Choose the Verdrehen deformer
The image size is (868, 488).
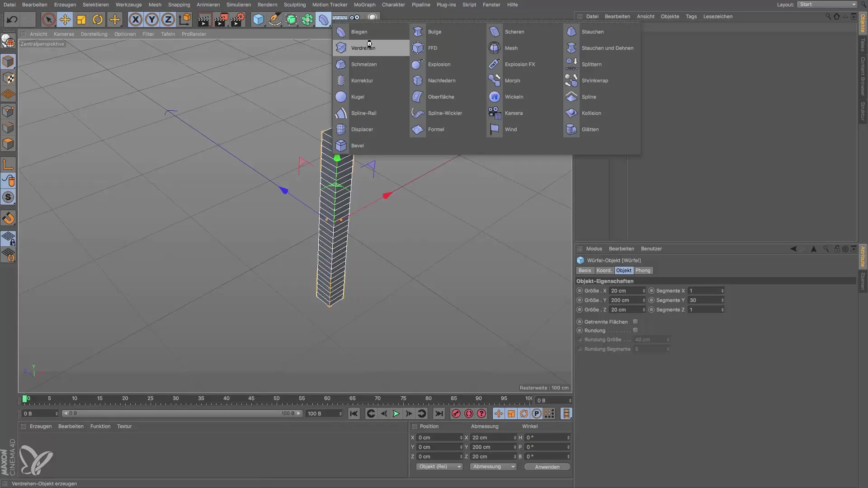tap(371, 48)
